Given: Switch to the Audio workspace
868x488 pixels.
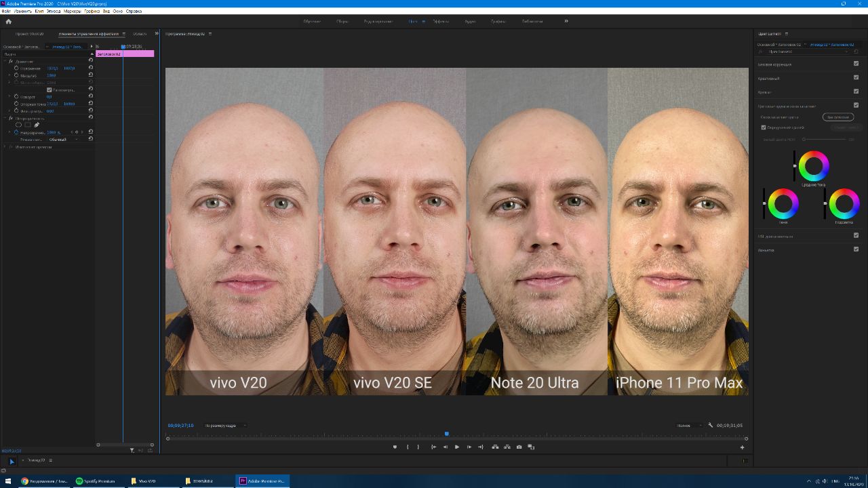Looking at the screenshot, I should (470, 21).
